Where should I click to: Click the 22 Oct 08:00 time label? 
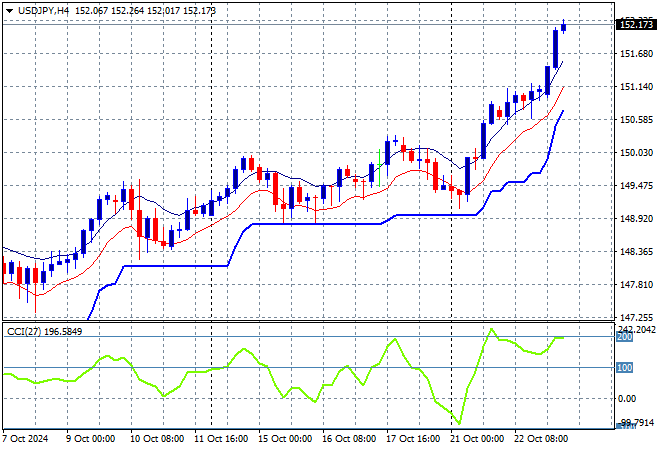click(x=541, y=439)
